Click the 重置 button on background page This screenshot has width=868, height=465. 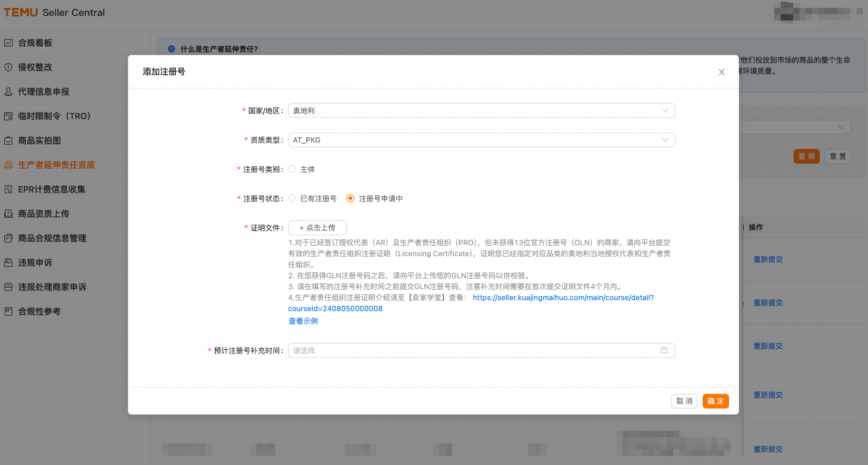click(838, 156)
